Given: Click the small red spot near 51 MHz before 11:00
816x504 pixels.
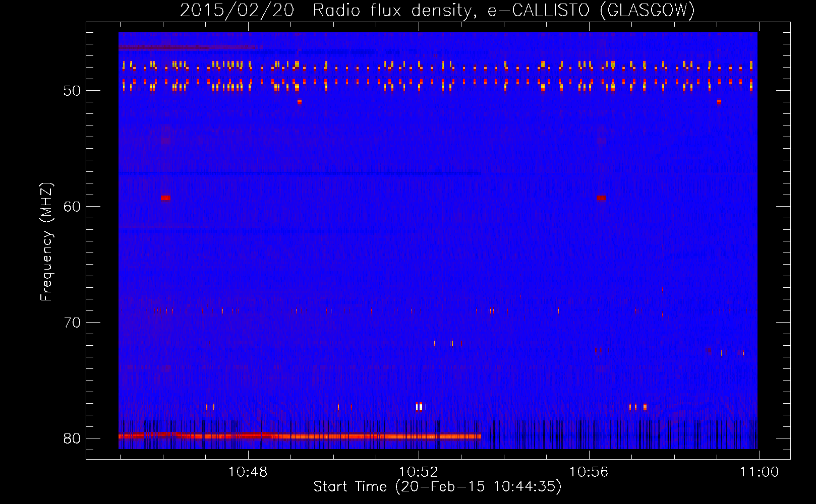Looking at the screenshot, I should (719, 102).
